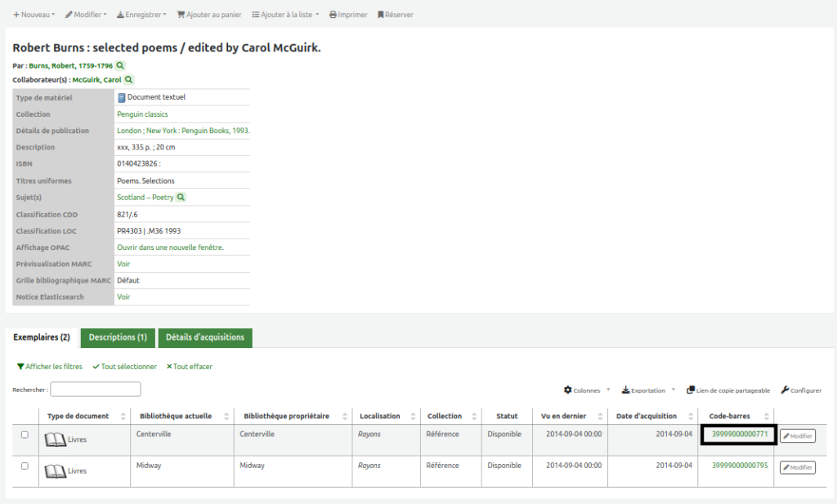Click Modifier button for Midway item
The height and width of the screenshot is (504, 837).
[x=797, y=467]
